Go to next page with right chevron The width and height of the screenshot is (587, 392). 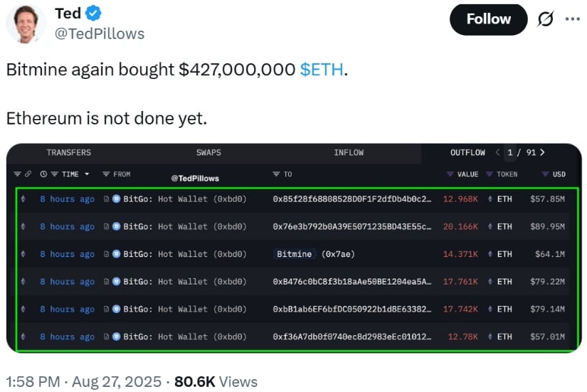(x=542, y=152)
